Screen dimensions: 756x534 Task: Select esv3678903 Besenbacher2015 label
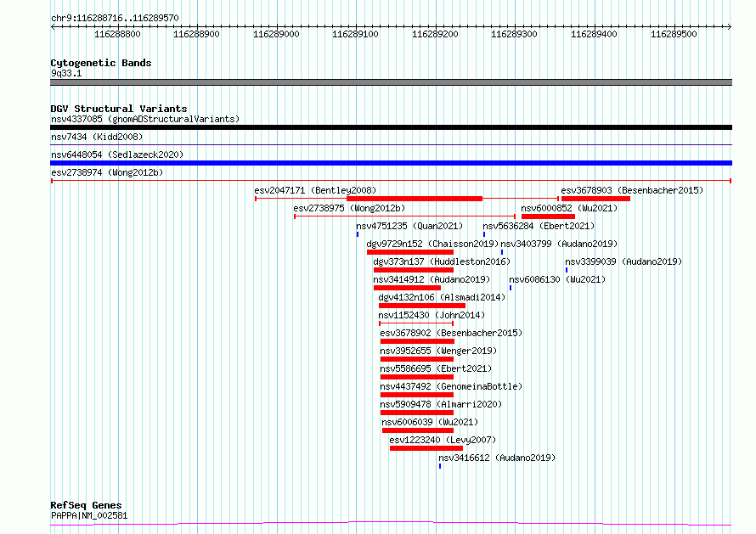coord(632,190)
